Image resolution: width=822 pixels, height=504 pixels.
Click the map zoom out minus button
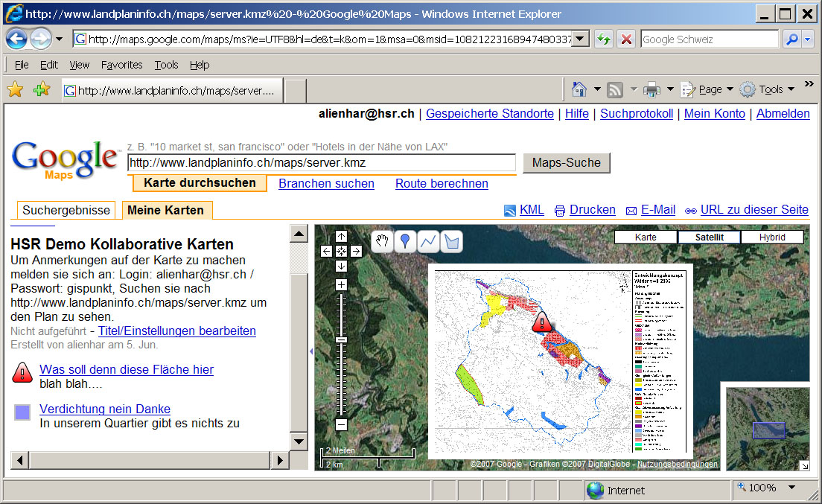341,424
